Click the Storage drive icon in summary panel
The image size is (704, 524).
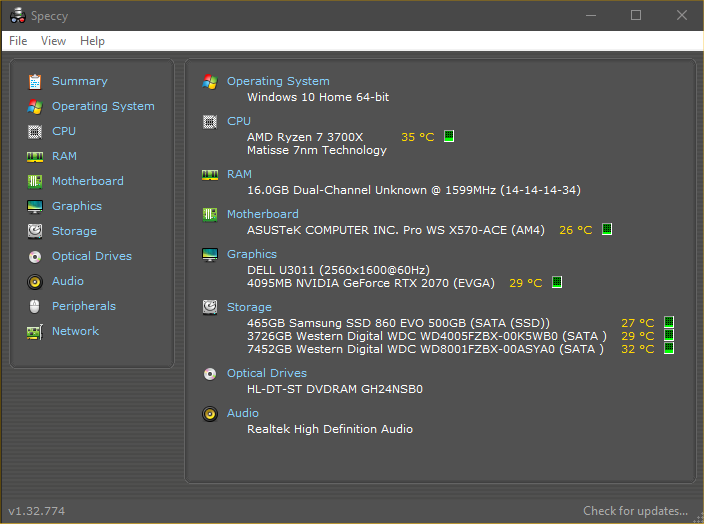pos(210,308)
